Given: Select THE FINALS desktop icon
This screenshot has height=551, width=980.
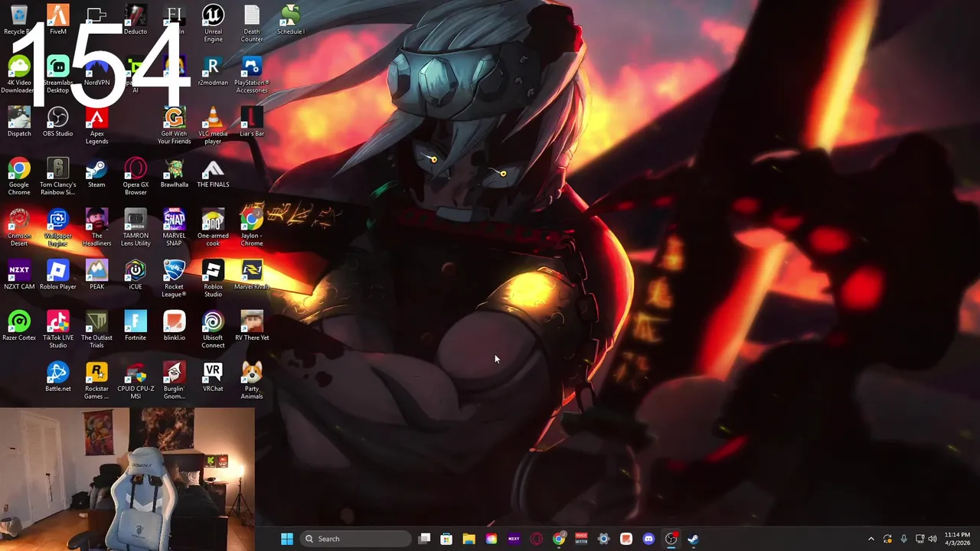Looking at the screenshot, I should pyautogui.click(x=213, y=173).
